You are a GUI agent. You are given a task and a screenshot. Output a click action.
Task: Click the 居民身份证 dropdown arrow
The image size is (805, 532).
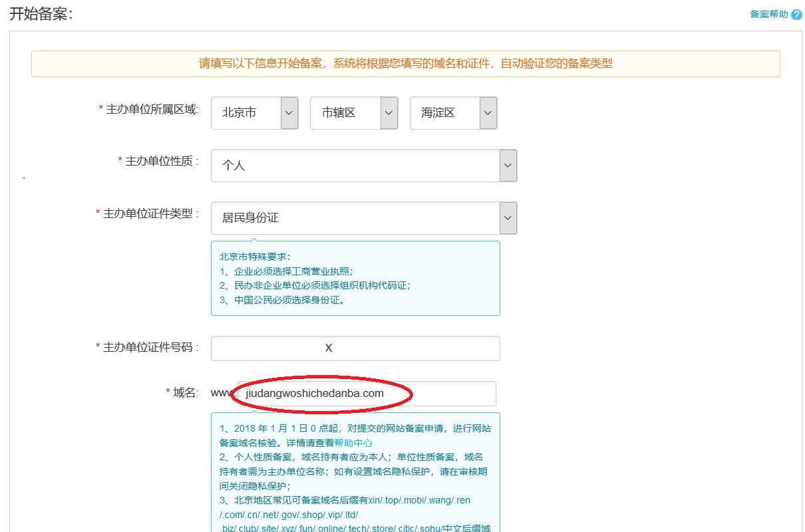(x=508, y=217)
